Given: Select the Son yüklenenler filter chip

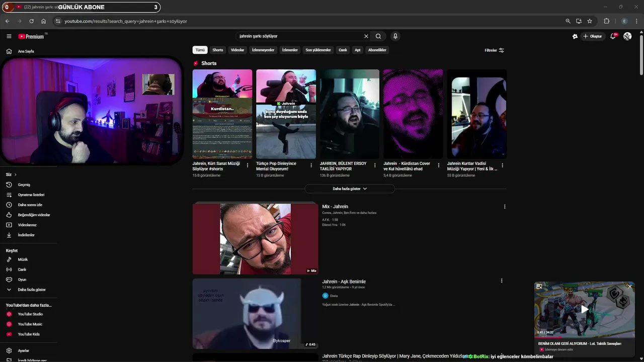Looking at the screenshot, I should (x=318, y=50).
